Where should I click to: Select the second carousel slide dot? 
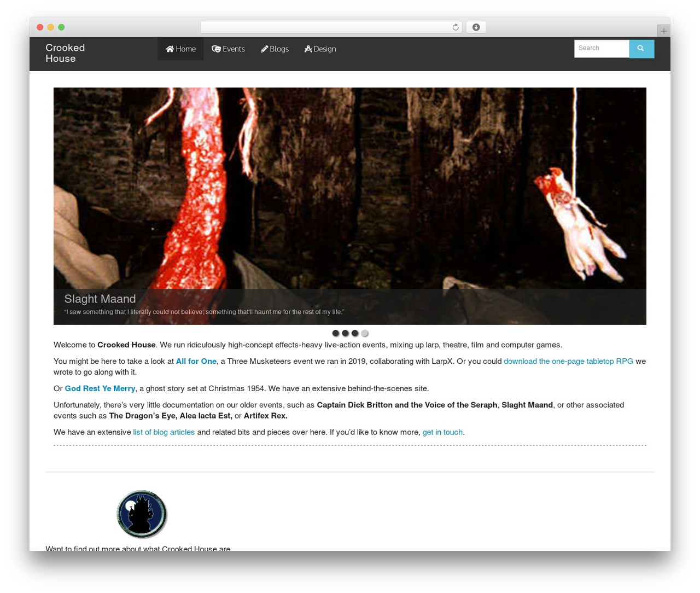coord(345,333)
